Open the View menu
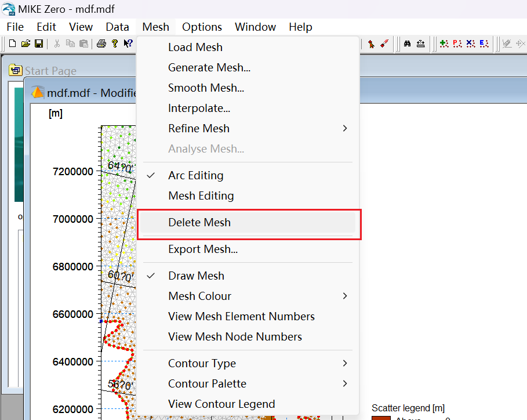527x420 pixels. click(x=81, y=27)
